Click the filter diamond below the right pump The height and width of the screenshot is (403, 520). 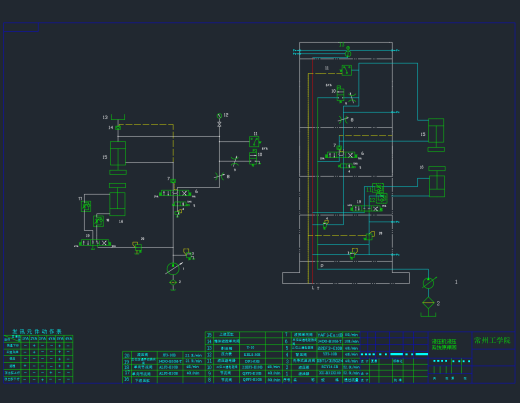428,303
